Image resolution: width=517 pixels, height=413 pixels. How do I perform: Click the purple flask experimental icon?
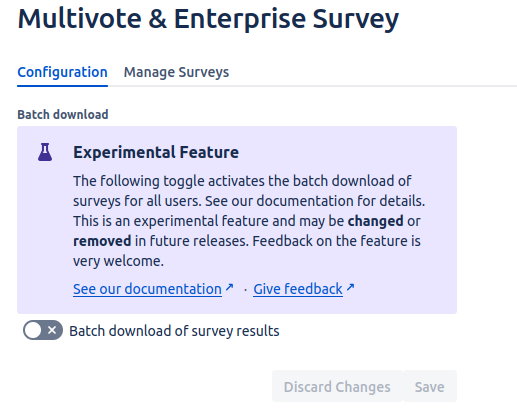pos(45,152)
